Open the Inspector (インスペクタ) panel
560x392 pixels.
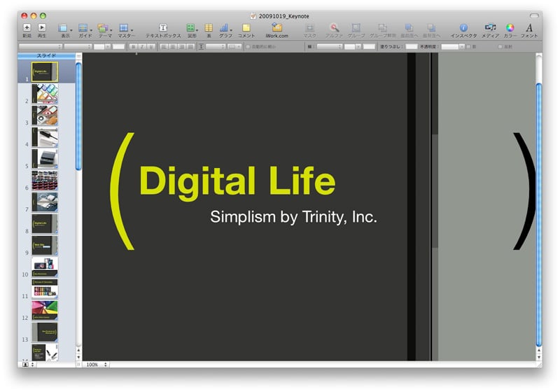pyautogui.click(x=463, y=28)
